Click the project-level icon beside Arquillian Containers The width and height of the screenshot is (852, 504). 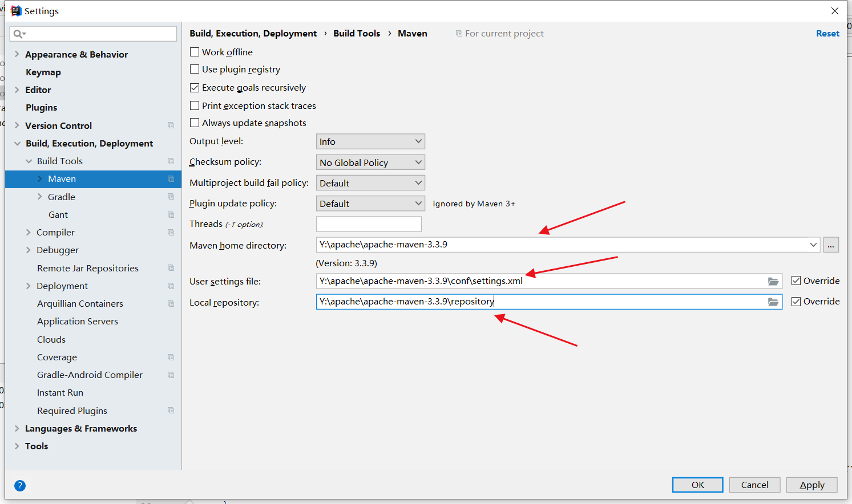coord(171,303)
